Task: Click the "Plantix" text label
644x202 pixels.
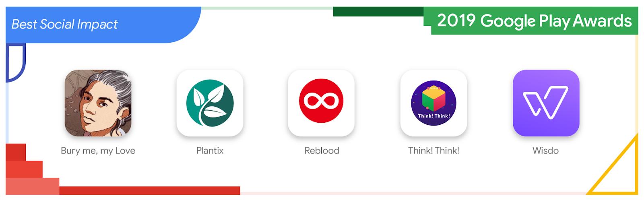Action: point(210,151)
